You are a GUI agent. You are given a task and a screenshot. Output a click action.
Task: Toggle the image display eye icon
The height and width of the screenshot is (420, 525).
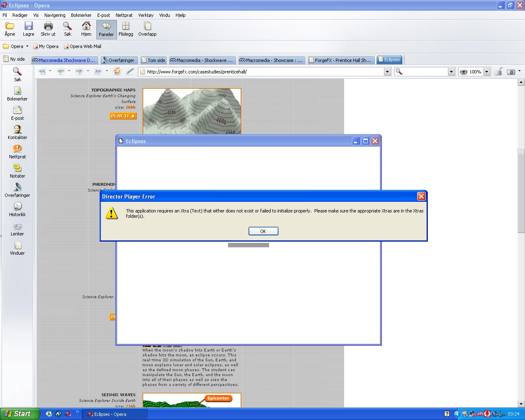click(463, 72)
